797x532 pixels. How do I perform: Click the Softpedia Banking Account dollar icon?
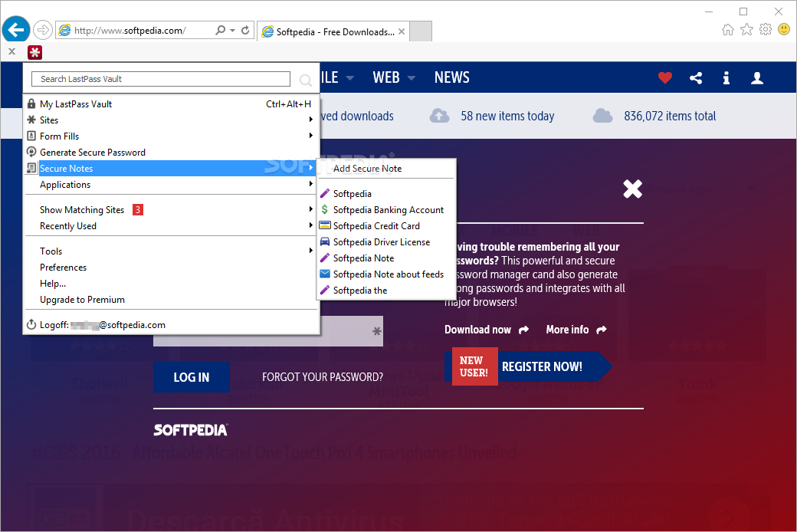(x=324, y=209)
